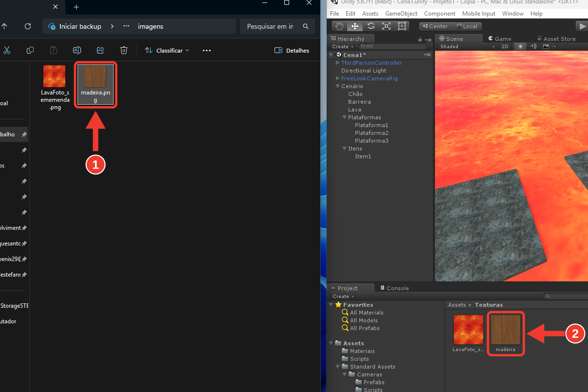Delete the selected file with trash icon
The width and height of the screenshot is (588, 392).
pos(124,50)
